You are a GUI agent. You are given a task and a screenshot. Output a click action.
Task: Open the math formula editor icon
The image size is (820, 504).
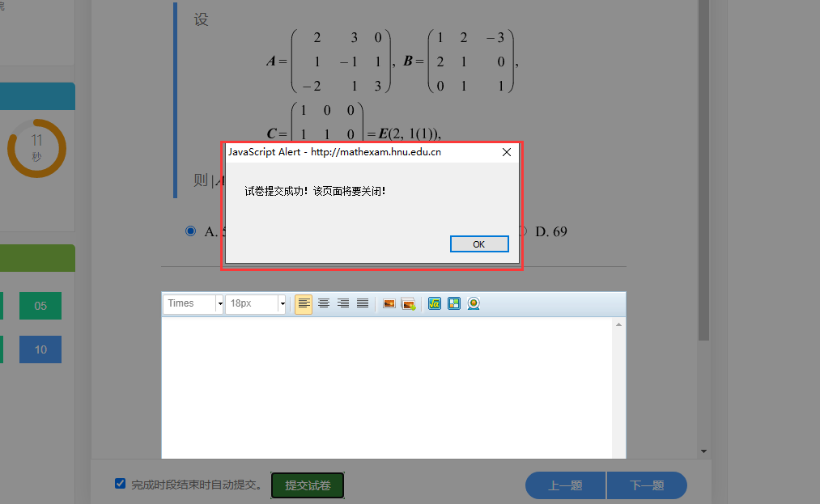[434, 303]
